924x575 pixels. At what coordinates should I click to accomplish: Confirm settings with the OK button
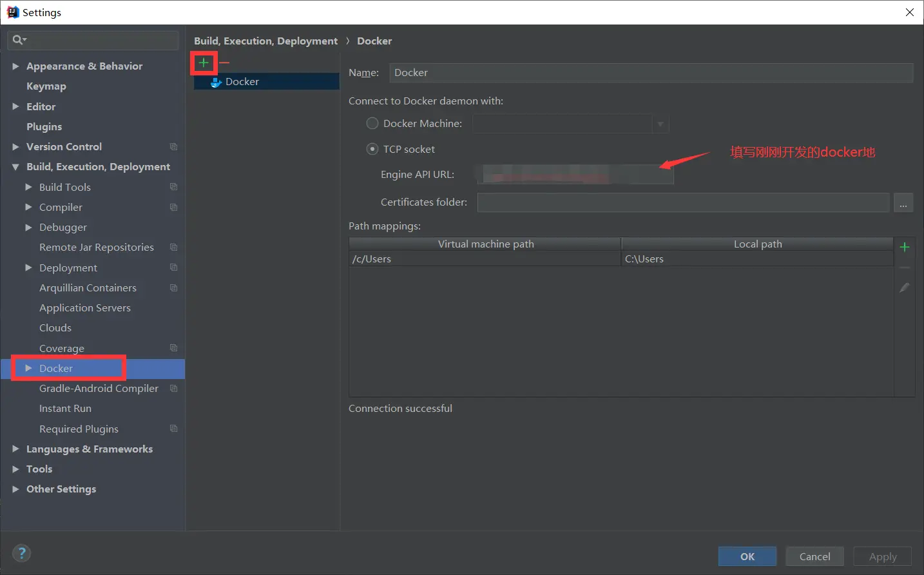click(x=747, y=556)
